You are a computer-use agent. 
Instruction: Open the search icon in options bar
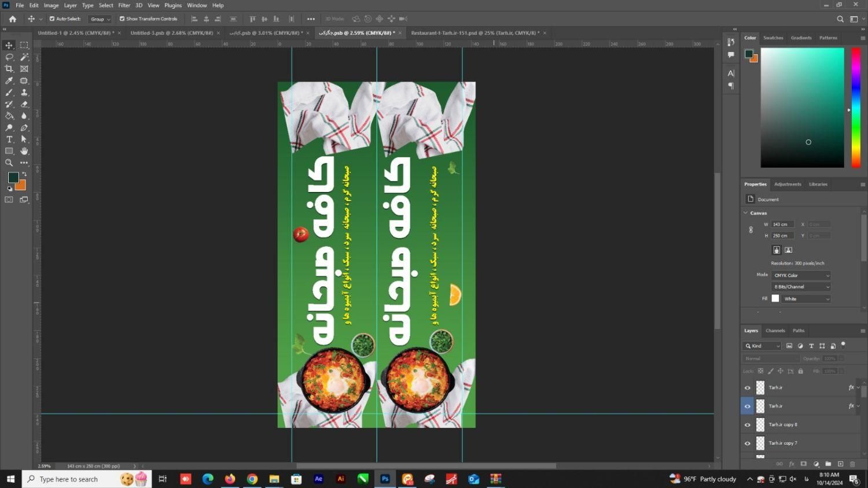pos(840,19)
